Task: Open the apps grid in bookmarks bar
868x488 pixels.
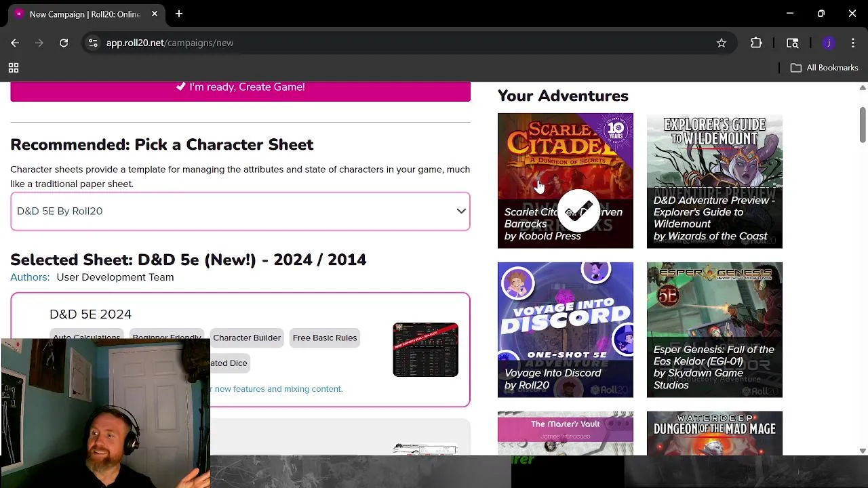Action: coord(14,68)
